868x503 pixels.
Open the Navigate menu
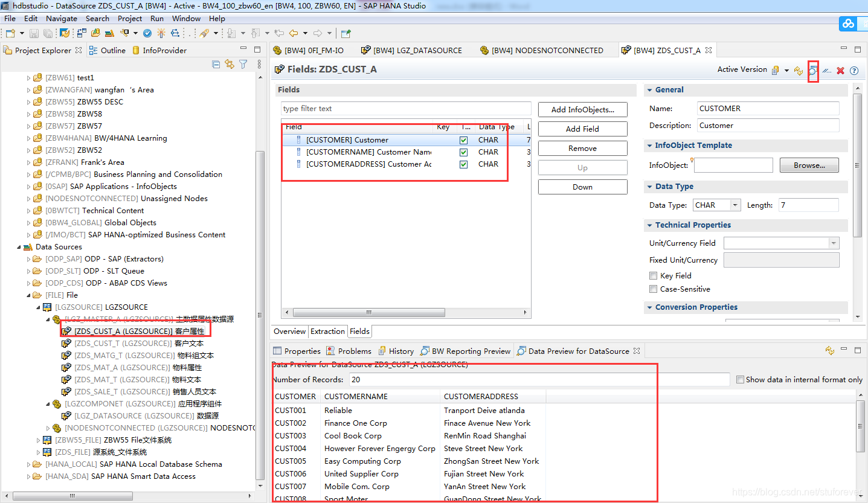click(62, 19)
